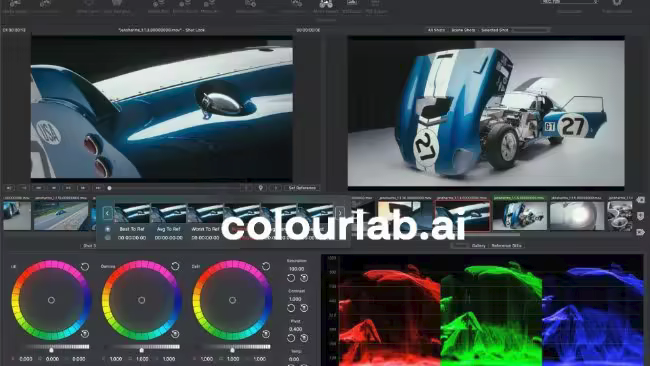650x366 pixels.
Task: Reset the Gamma color wheel
Action: (x=175, y=266)
